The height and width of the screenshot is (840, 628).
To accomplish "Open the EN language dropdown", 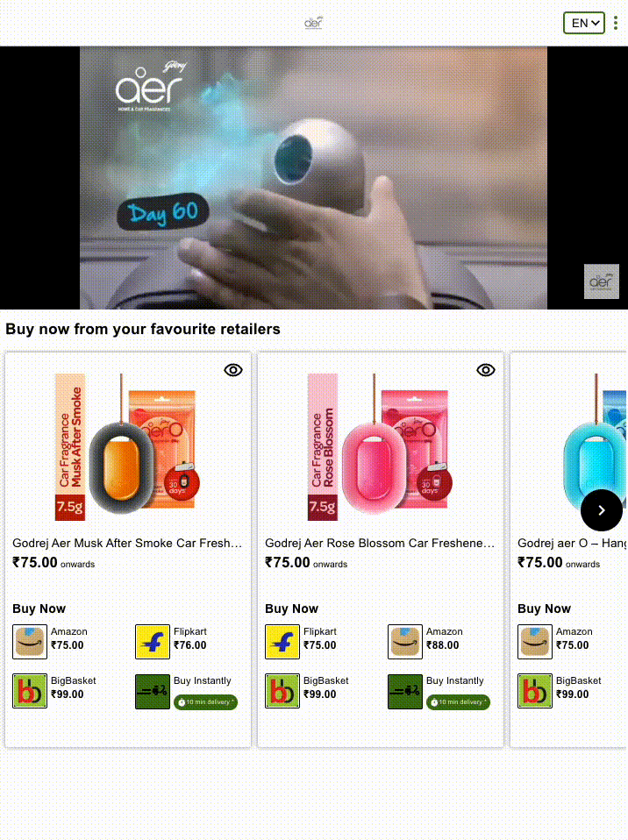I will pos(584,23).
